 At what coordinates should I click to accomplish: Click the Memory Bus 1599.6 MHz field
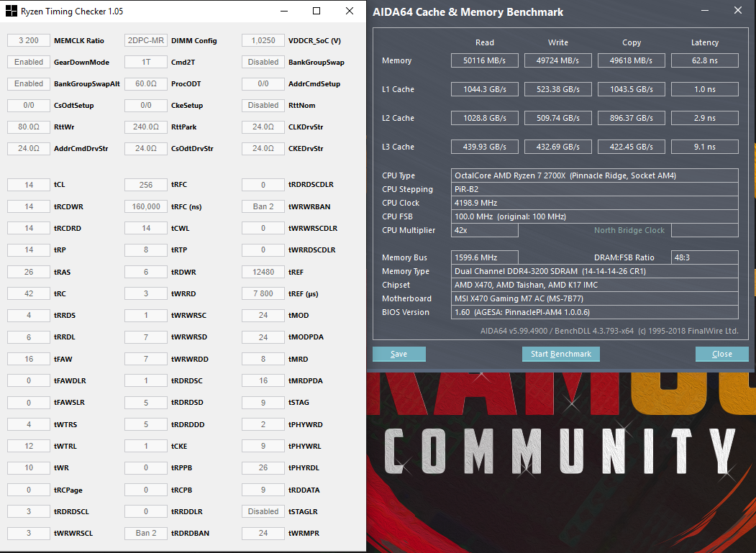coord(485,257)
